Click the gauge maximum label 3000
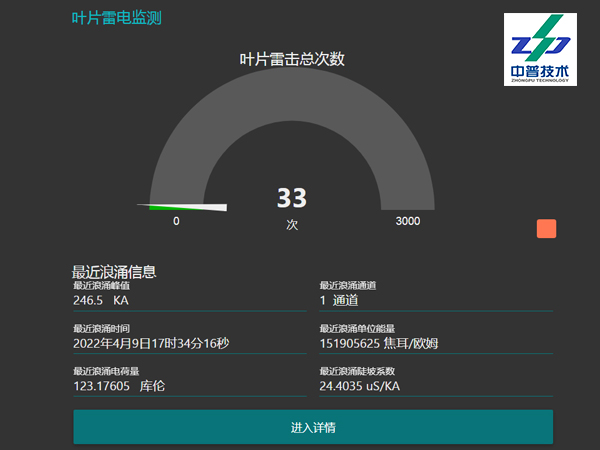The height and width of the screenshot is (450, 600). tap(408, 221)
